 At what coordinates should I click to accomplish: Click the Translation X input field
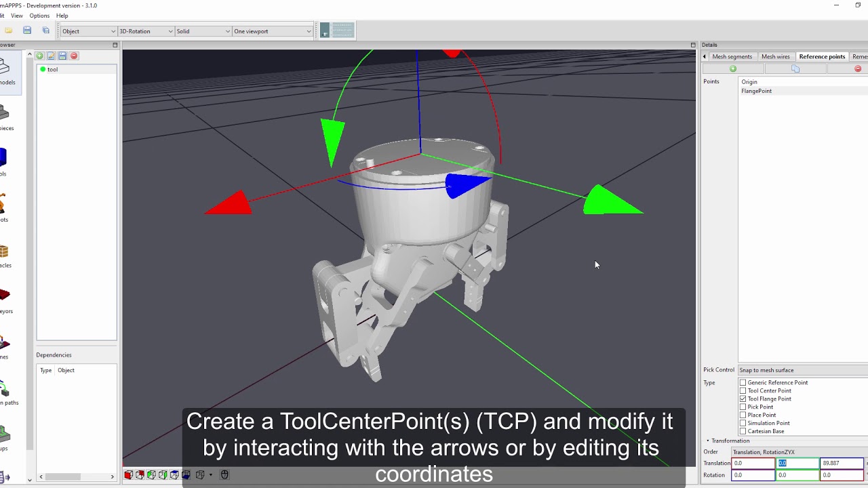tap(753, 464)
